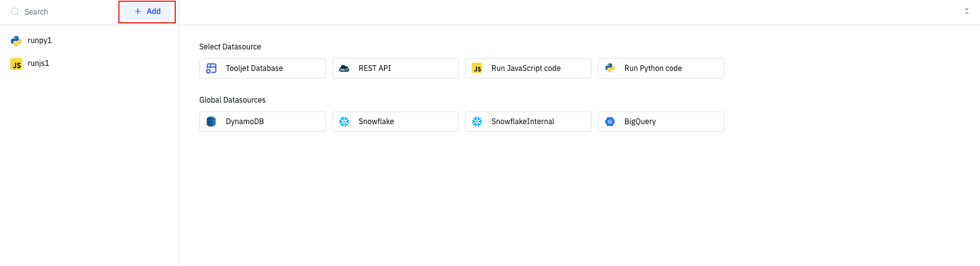Click the JavaScript icon in datasource list
This screenshot has height=266, width=980.
(x=477, y=68)
